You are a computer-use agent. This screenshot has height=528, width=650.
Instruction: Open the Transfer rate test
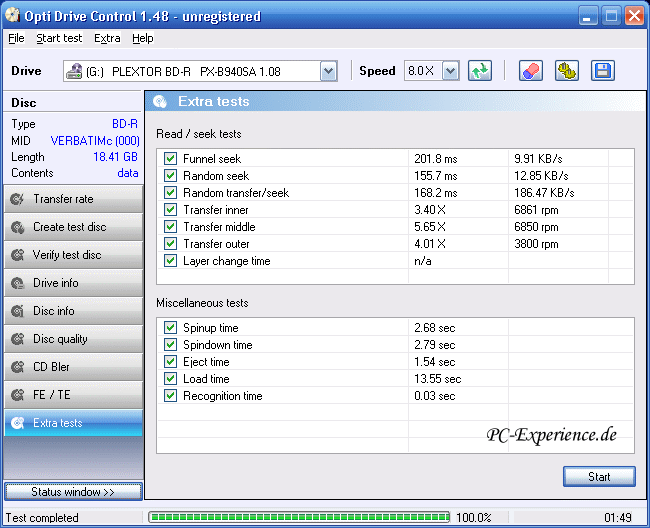(x=72, y=199)
